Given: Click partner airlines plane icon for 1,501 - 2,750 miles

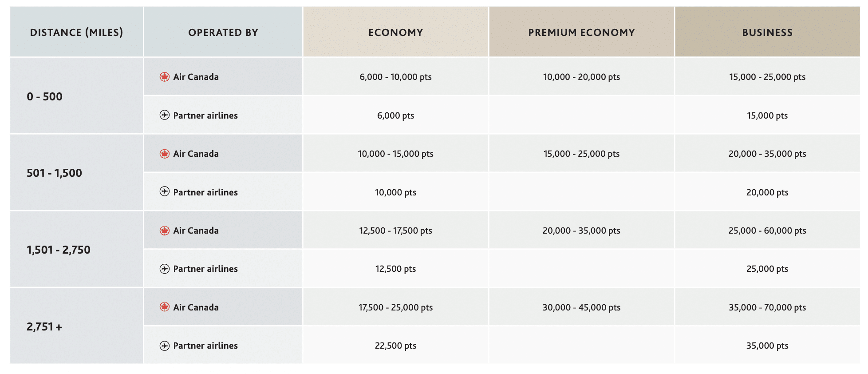Looking at the screenshot, I should pyautogui.click(x=165, y=269).
